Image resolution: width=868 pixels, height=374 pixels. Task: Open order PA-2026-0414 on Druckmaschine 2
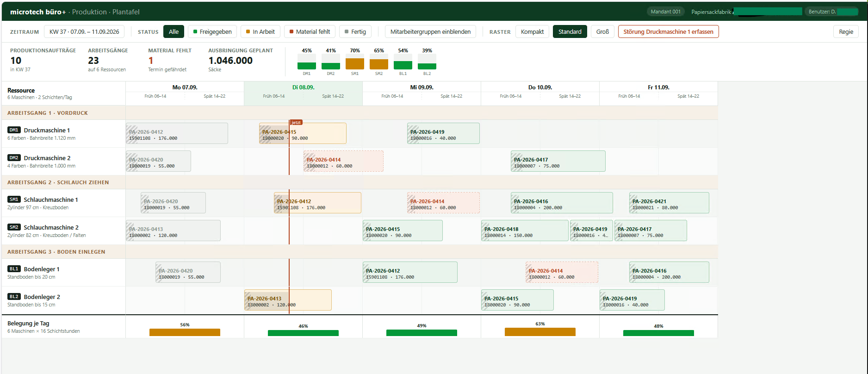point(343,161)
